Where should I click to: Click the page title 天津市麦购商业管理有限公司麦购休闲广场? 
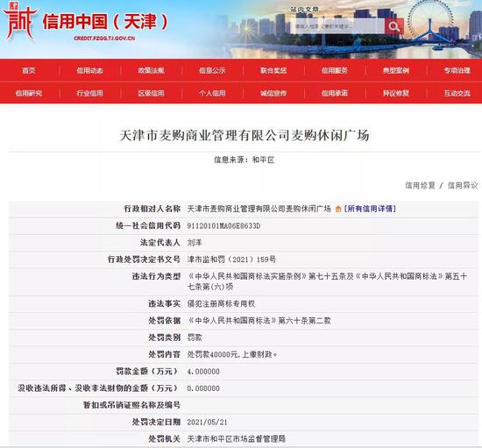pyautogui.click(x=245, y=136)
